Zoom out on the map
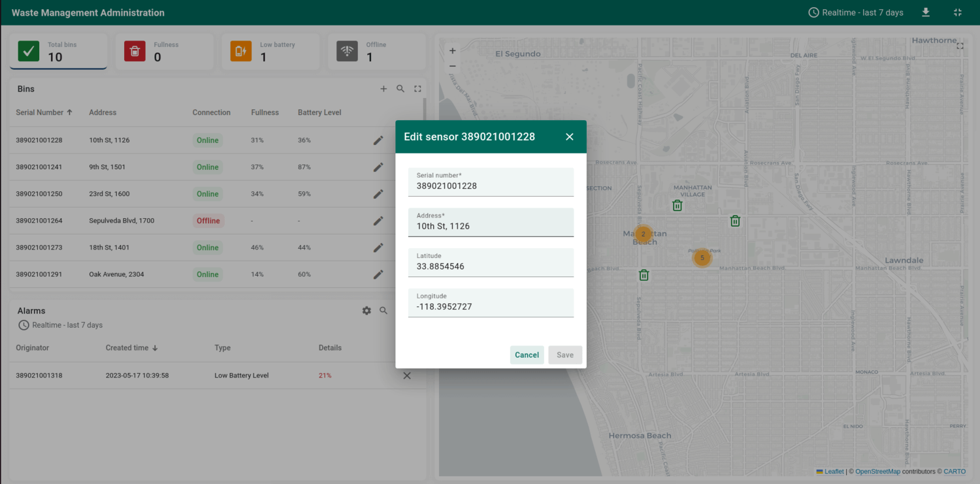 click(453, 66)
